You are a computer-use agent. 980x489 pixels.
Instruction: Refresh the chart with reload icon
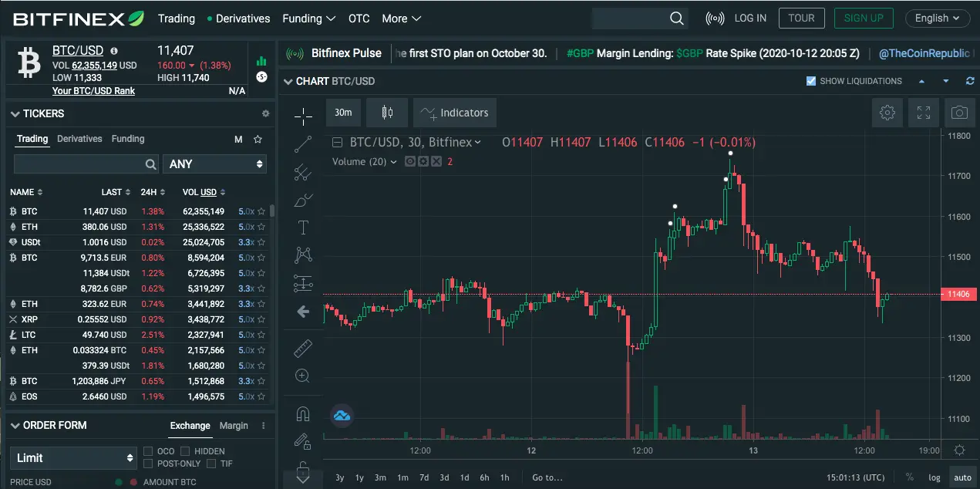[970, 81]
